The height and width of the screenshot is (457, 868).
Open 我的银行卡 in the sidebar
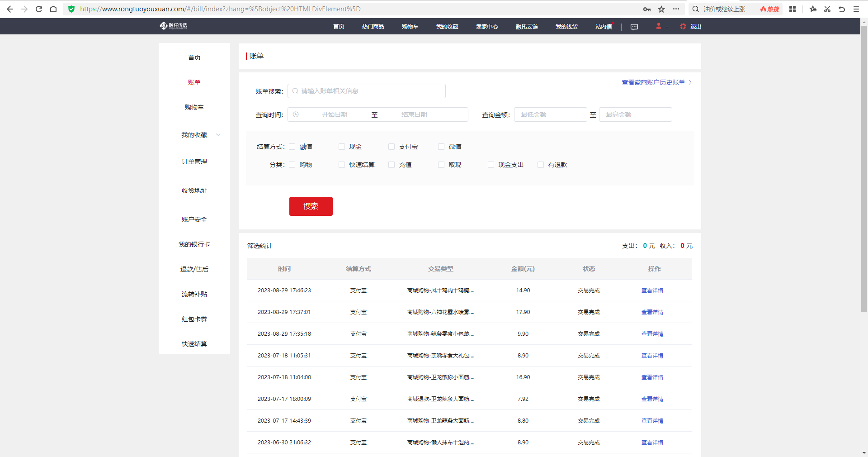(x=194, y=244)
